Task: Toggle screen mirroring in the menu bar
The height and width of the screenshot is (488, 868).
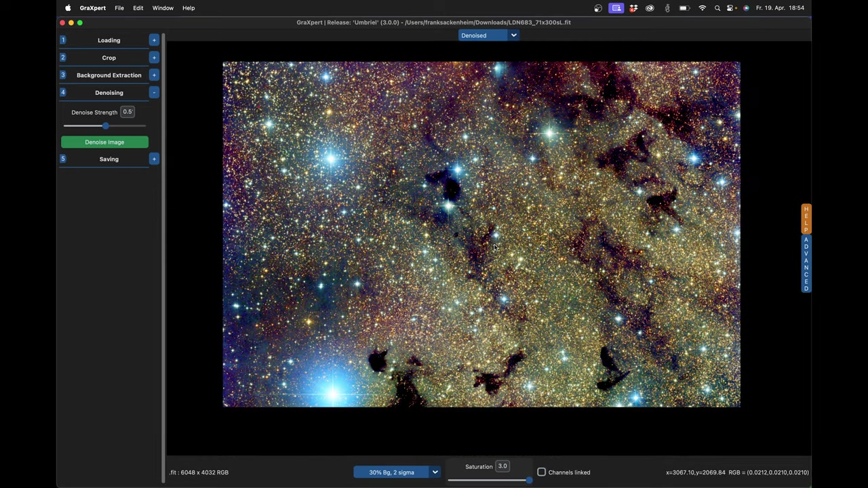Action: click(616, 7)
